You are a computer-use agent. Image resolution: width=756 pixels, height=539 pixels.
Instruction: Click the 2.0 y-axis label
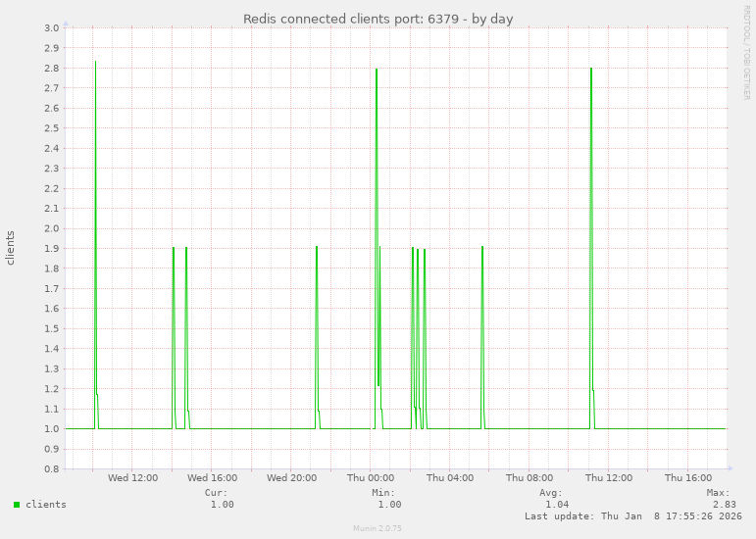52,228
